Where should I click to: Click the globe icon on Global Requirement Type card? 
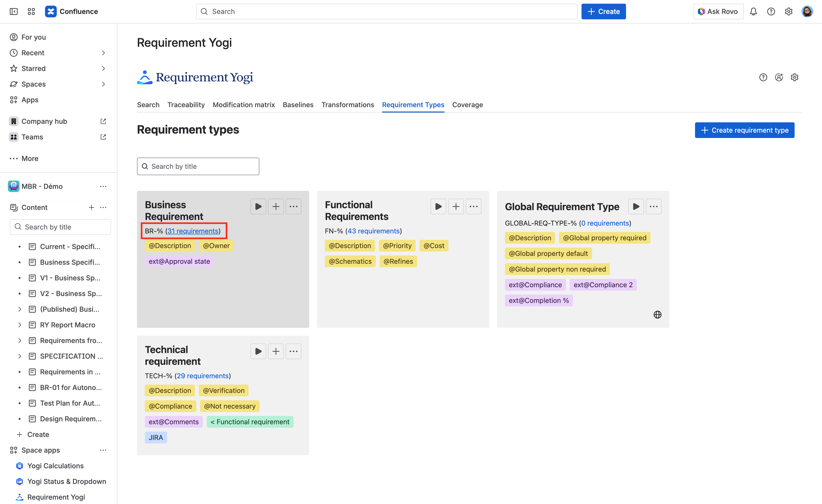pos(657,314)
